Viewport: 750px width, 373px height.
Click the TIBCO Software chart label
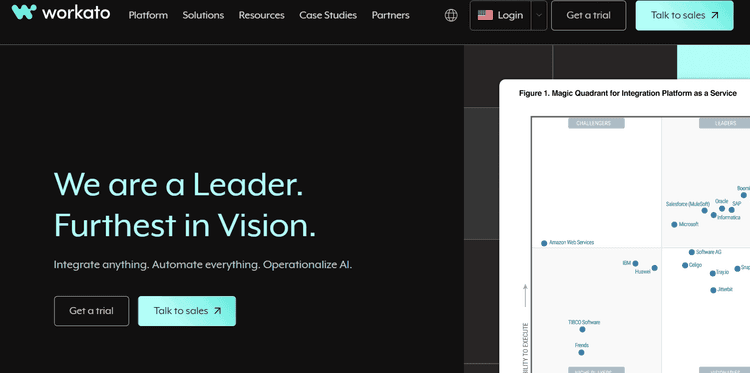click(x=584, y=322)
